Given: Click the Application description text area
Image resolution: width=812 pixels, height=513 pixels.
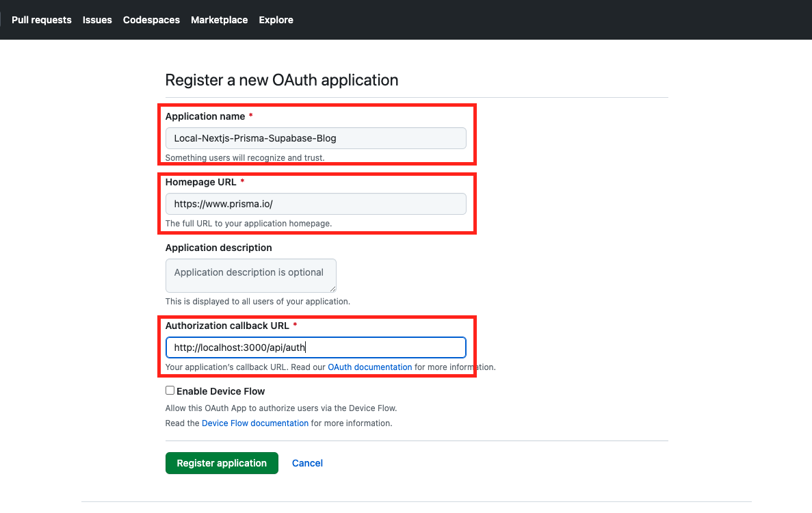Looking at the screenshot, I should (x=250, y=276).
